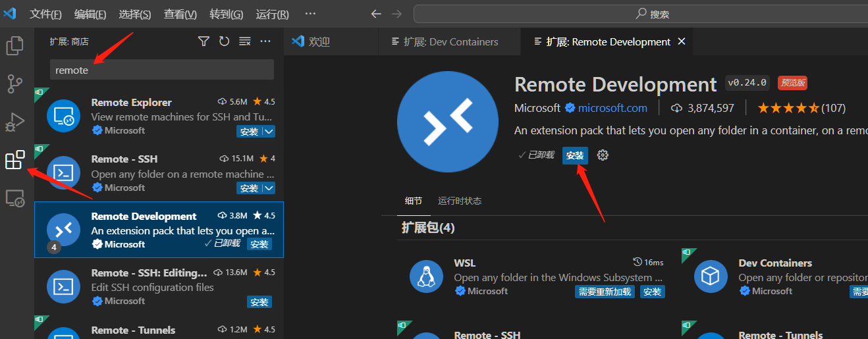This screenshot has width=868, height=339.
Task: Click the 3,874,597 download count
Action: pyautogui.click(x=703, y=108)
